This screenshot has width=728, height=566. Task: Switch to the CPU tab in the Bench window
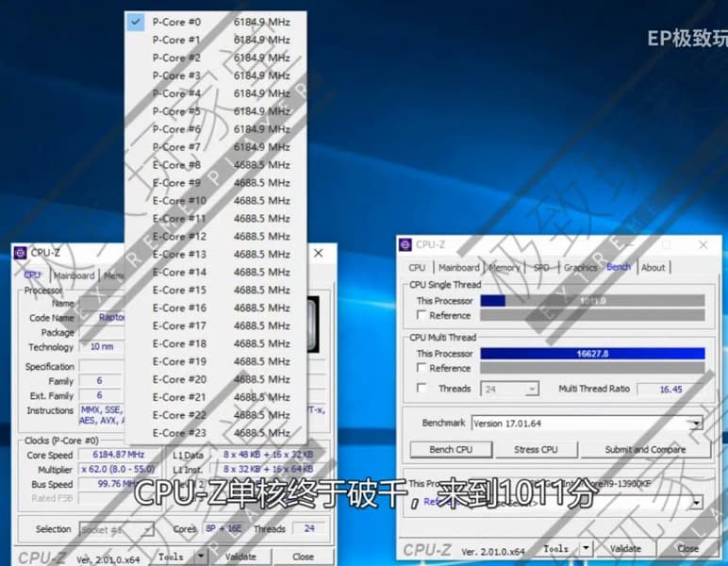coord(417,268)
